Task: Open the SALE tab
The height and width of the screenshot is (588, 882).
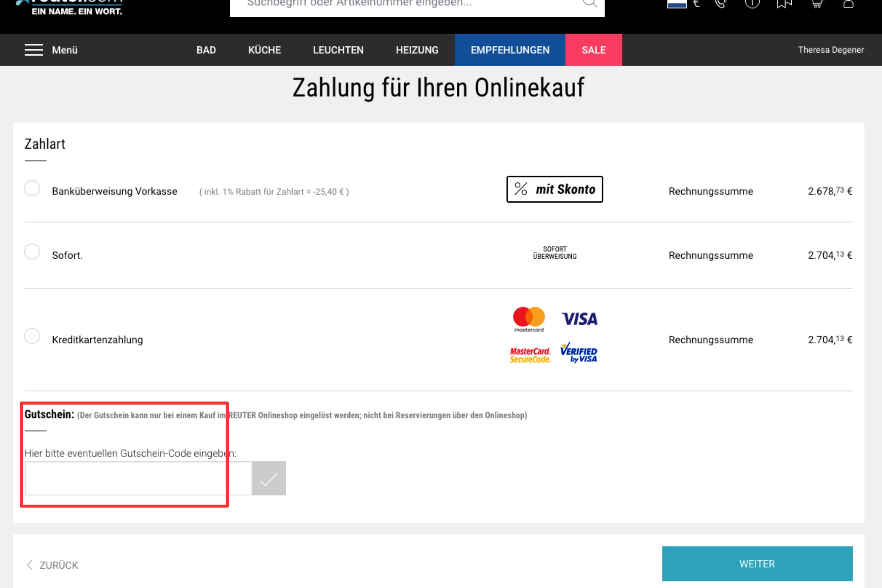Action: pyautogui.click(x=594, y=50)
